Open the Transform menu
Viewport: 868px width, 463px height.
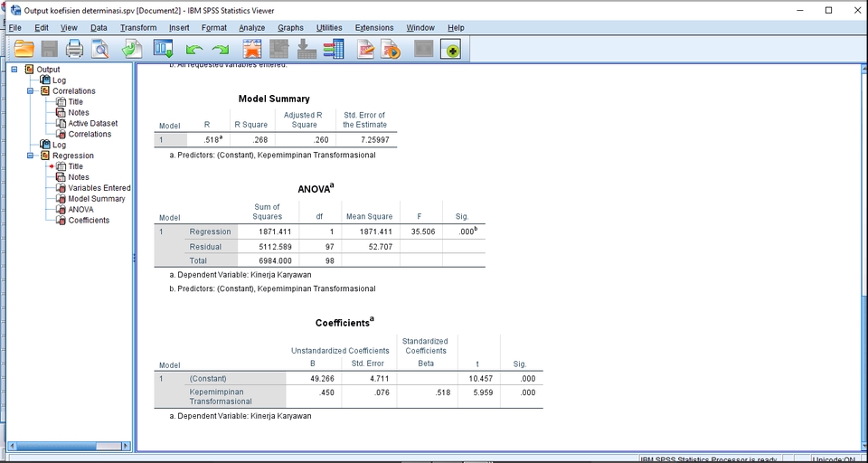coord(138,28)
